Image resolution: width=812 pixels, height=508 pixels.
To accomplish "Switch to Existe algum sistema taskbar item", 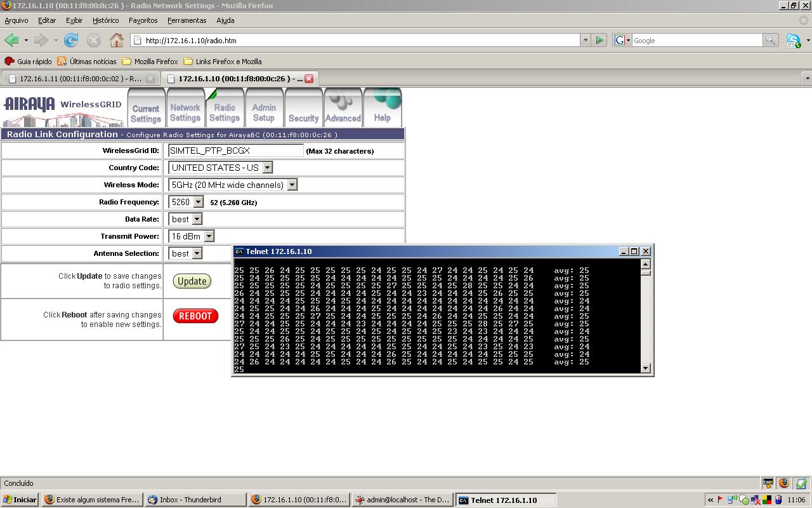I will (92, 500).
